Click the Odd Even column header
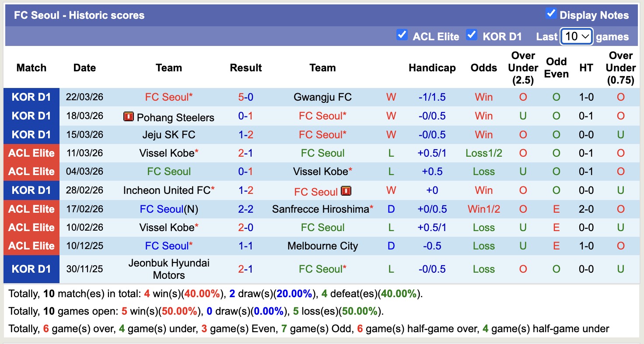This screenshot has height=344, width=644. point(556,68)
